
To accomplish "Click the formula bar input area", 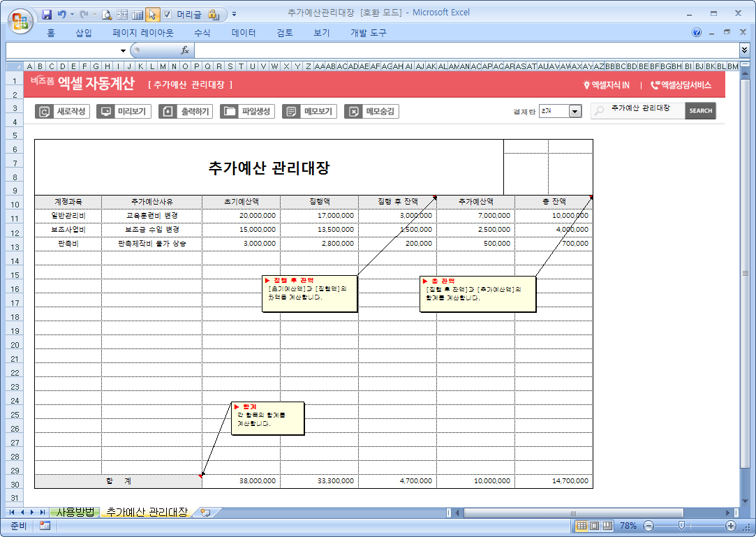I will 466,50.
